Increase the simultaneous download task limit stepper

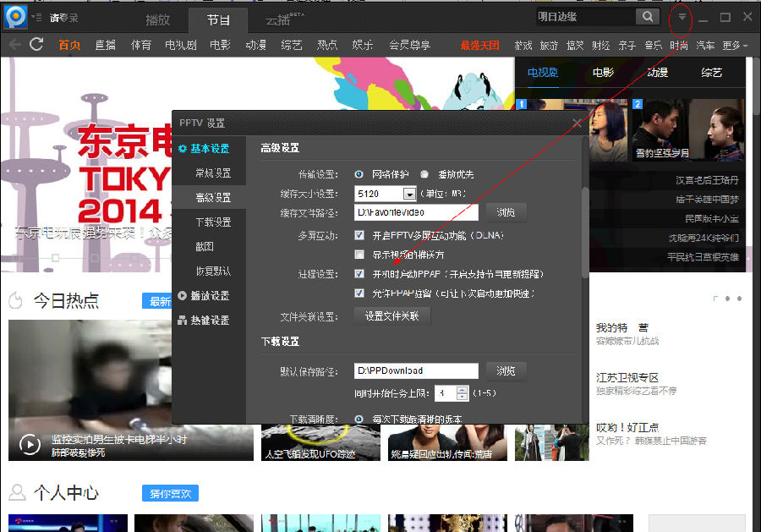click(462, 389)
